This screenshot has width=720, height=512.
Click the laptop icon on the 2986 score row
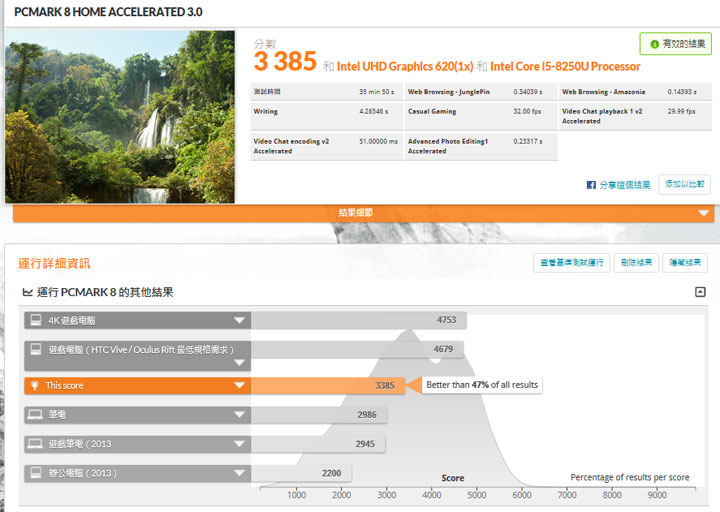pyautogui.click(x=35, y=414)
